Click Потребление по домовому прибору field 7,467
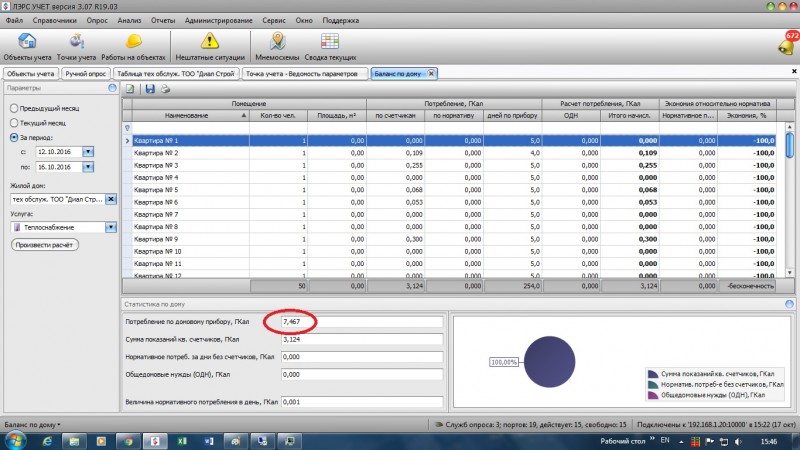This screenshot has width=800, height=450. point(362,322)
